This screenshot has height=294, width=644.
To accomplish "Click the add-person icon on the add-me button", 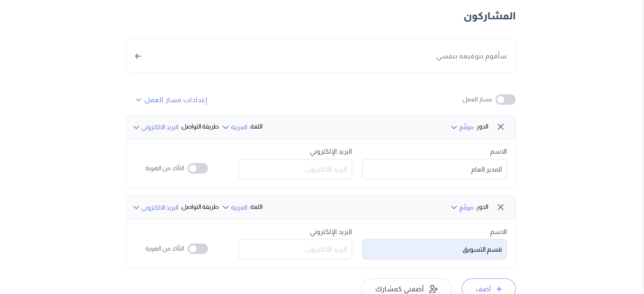I will coord(433,289).
